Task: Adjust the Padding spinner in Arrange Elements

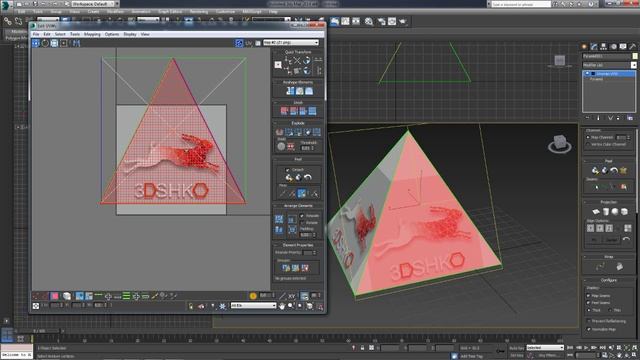Action: 314,235
